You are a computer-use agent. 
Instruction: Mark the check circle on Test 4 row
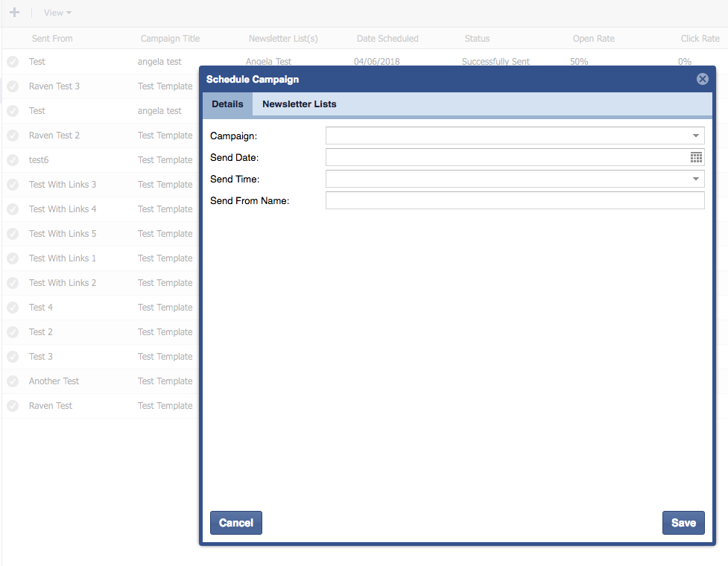click(x=13, y=308)
